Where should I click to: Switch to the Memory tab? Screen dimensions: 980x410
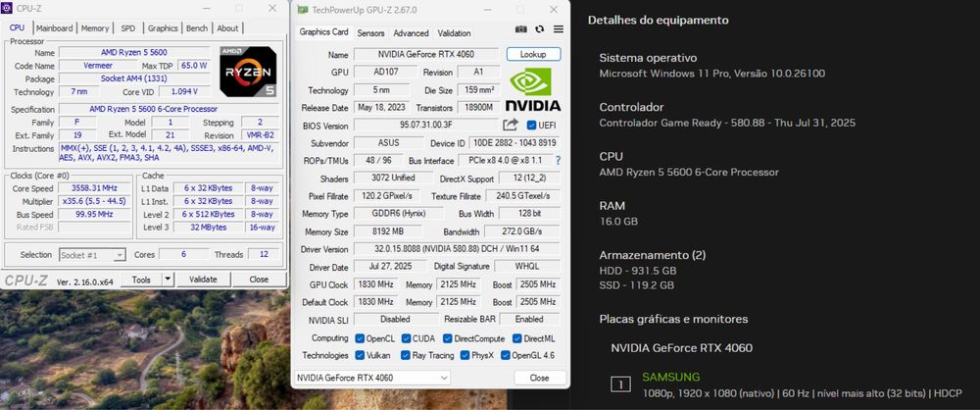95,28
